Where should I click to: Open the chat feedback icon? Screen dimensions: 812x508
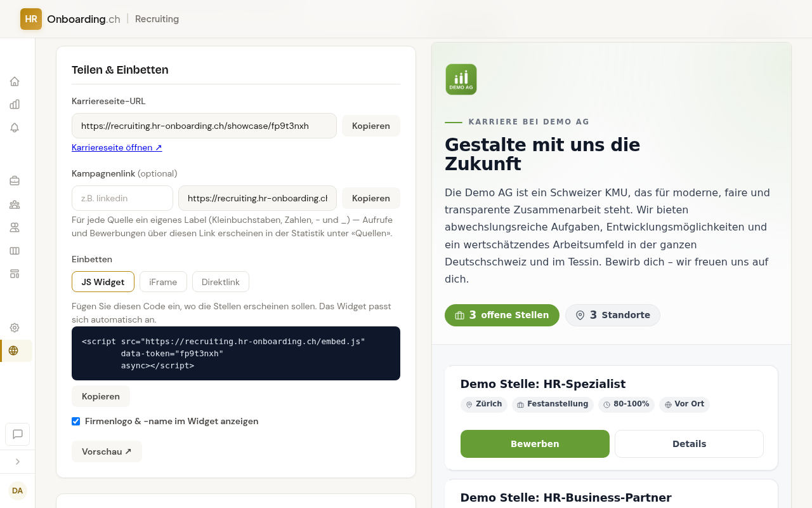(18, 434)
